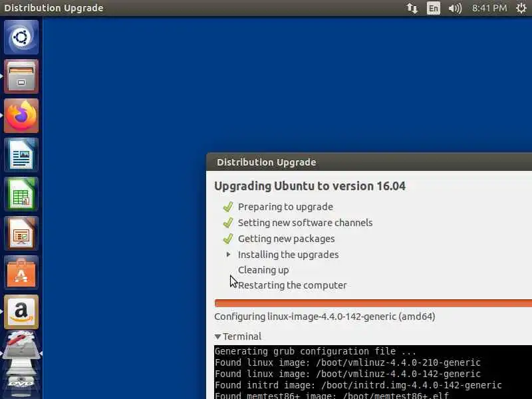Launch Firefox web browser
The width and height of the screenshot is (532, 399).
21,116
